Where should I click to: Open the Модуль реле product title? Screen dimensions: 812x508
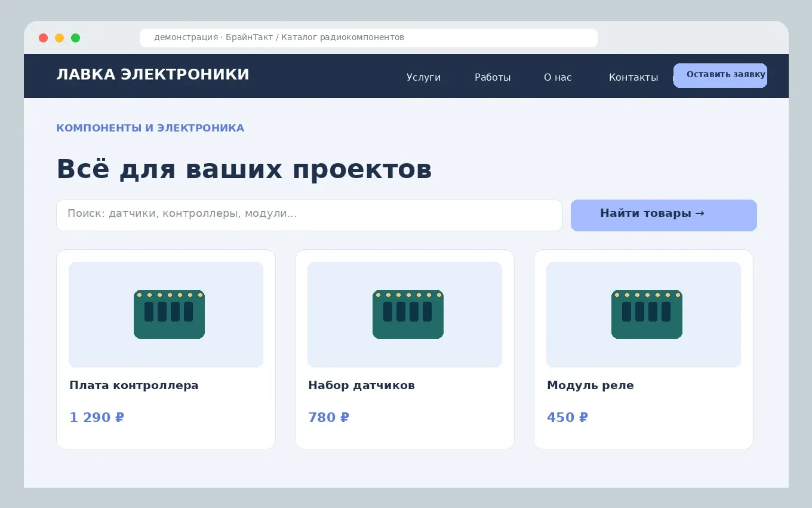point(590,385)
